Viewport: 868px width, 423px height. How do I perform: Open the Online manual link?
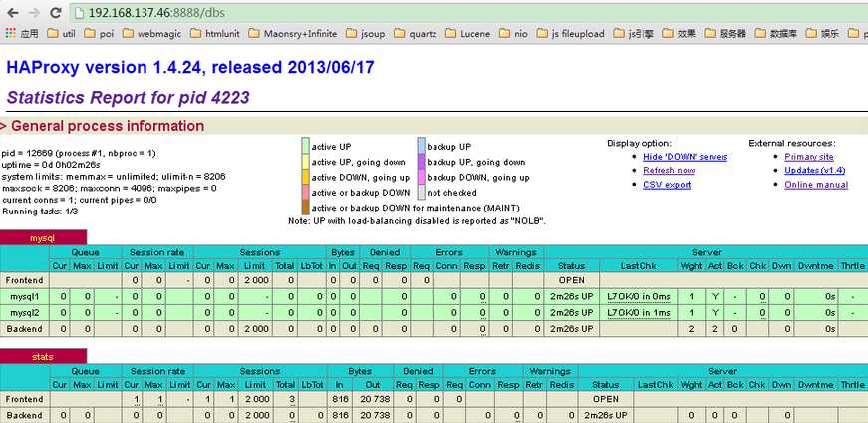point(816,185)
